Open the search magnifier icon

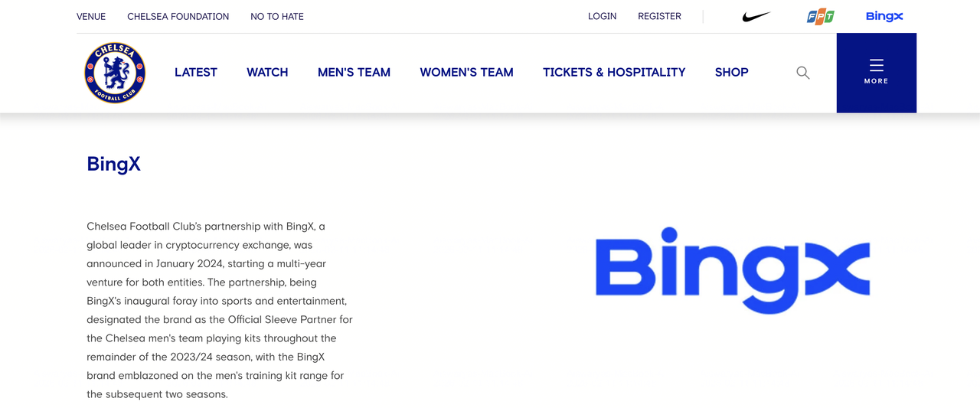802,73
